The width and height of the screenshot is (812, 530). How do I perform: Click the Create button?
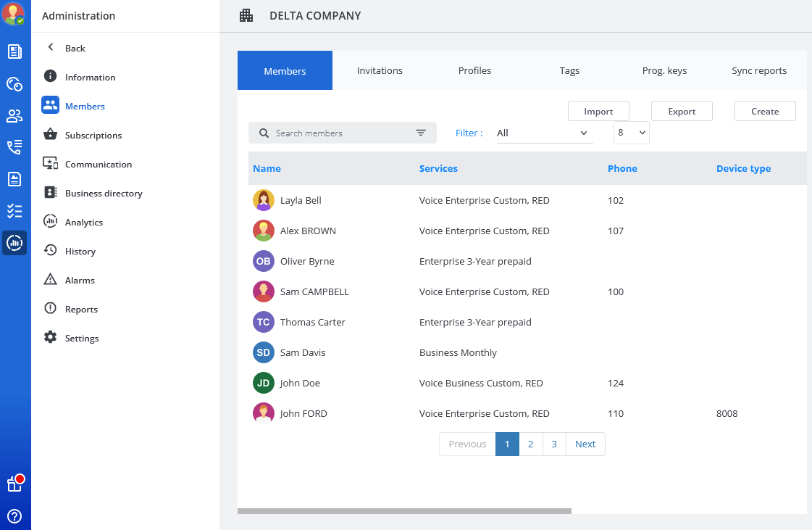click(765, 111)
